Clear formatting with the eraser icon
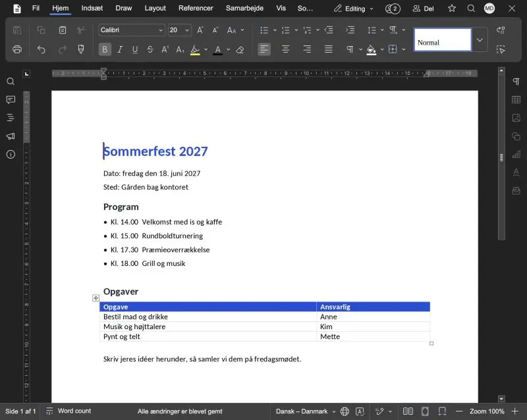This screenshot has width=527, height=420. click(240, 50)
